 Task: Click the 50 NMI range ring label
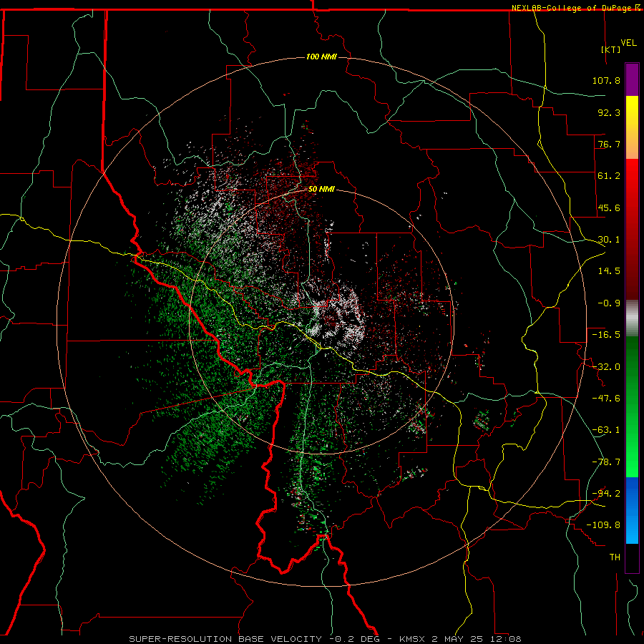321,190
